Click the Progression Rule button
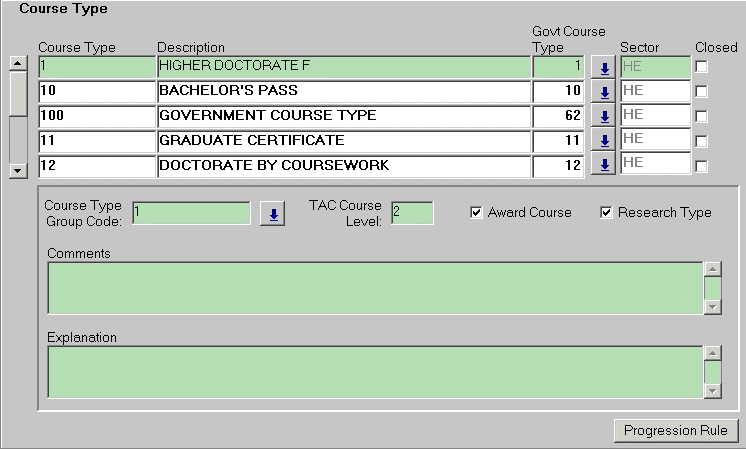Image resolution: width=746 pixels, height=449 pixels. 676,431
